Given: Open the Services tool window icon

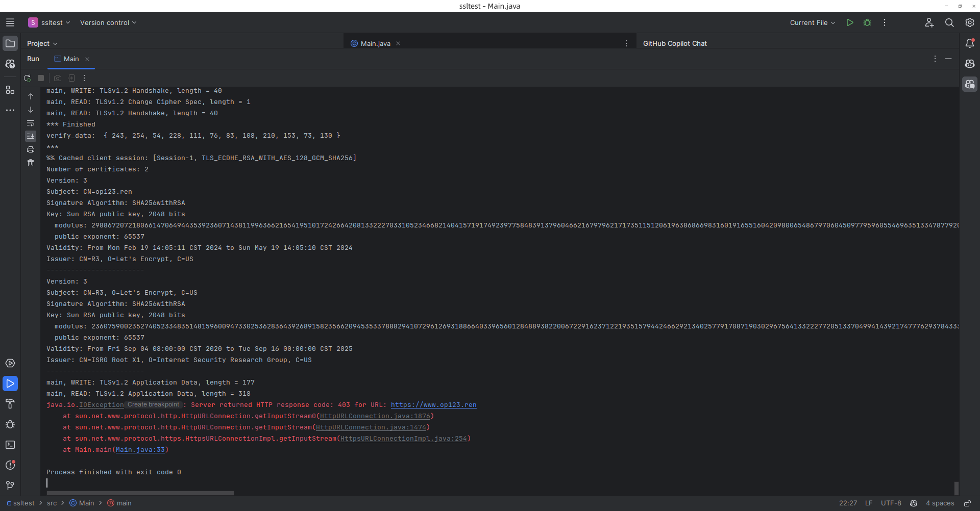Looking at the screenshot, I should coord(10,363).
